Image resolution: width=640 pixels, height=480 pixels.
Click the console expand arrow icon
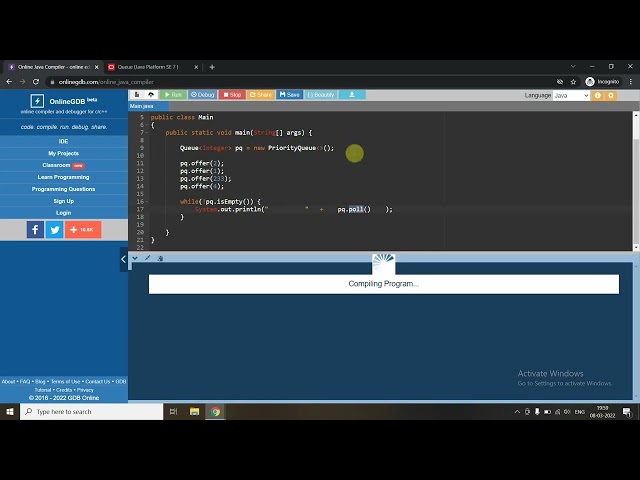(148, 258)
